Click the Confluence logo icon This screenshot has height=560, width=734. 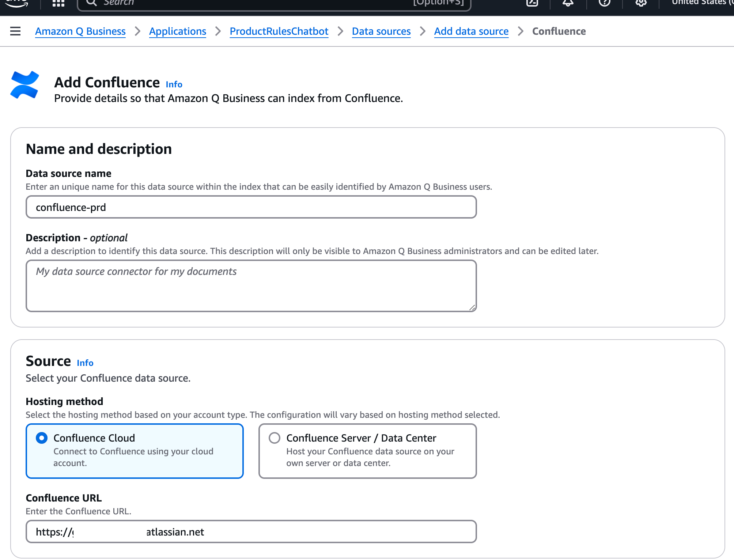point(24,85)
